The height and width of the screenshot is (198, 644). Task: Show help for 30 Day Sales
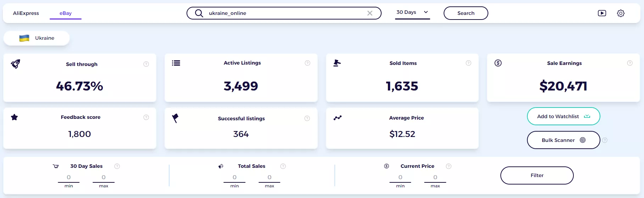point(117,166)
